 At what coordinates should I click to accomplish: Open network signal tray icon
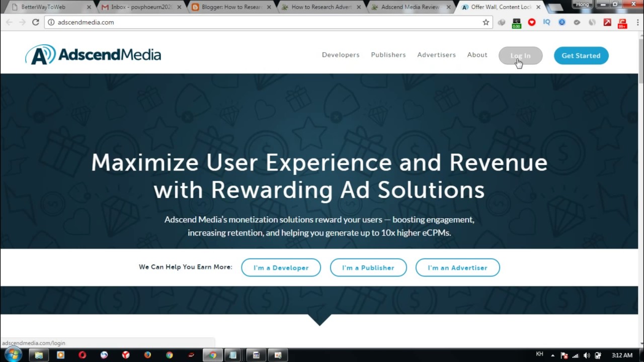pos(576,355)
